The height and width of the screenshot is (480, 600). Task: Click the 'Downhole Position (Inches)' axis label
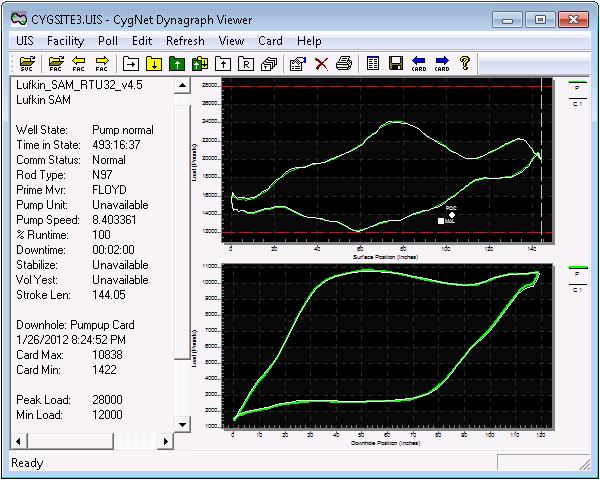point(385,443)
